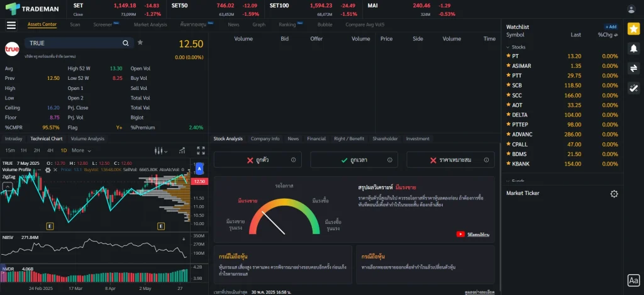Open Market Ticker settings gear
This screenshot has width=644, height=295.
point(614,194)
